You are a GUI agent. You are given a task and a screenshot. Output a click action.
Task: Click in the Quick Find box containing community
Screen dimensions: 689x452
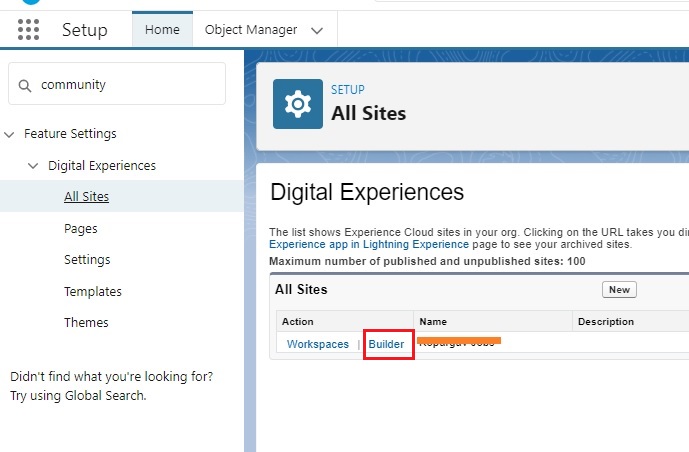117,84
